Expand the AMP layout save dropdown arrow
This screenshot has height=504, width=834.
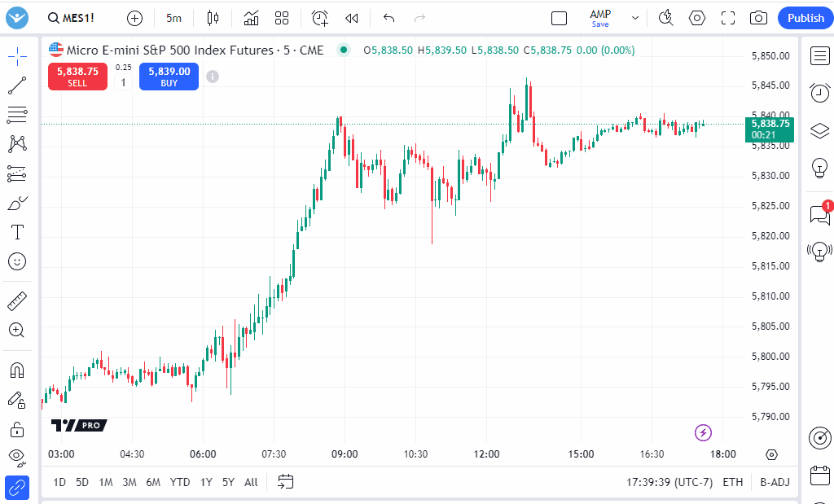pyautogui.click(x=635, y=18)
